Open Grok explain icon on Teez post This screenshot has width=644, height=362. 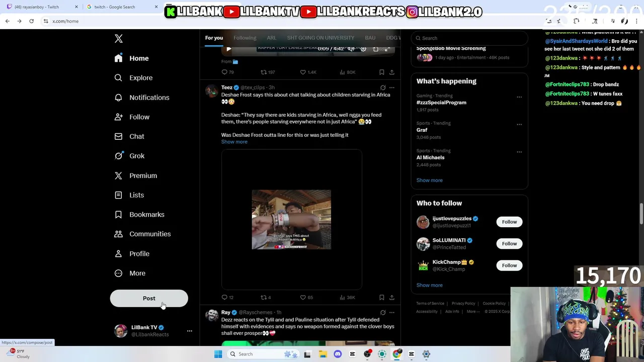coord(383,87)
